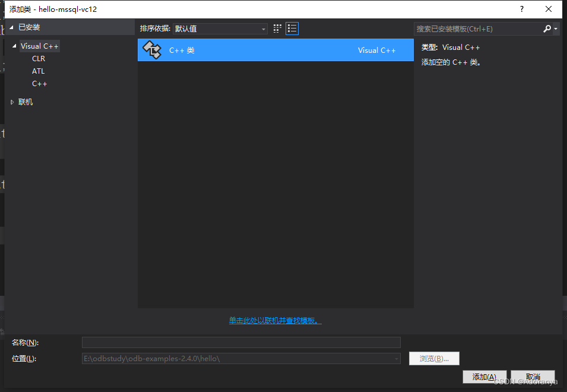Select the CLR category
The height and width of the screenshot is (392, 567).
click(38, 58)
